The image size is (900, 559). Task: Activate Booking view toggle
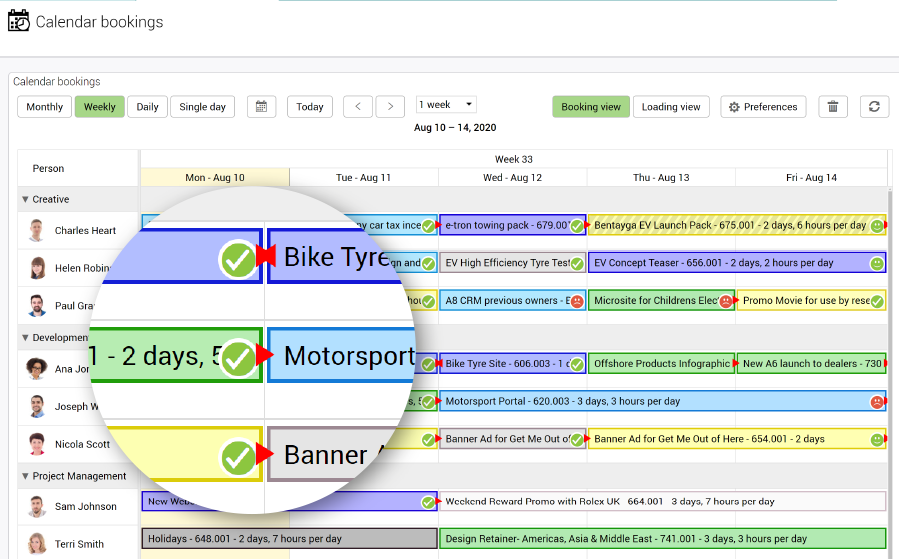point(591,107)
